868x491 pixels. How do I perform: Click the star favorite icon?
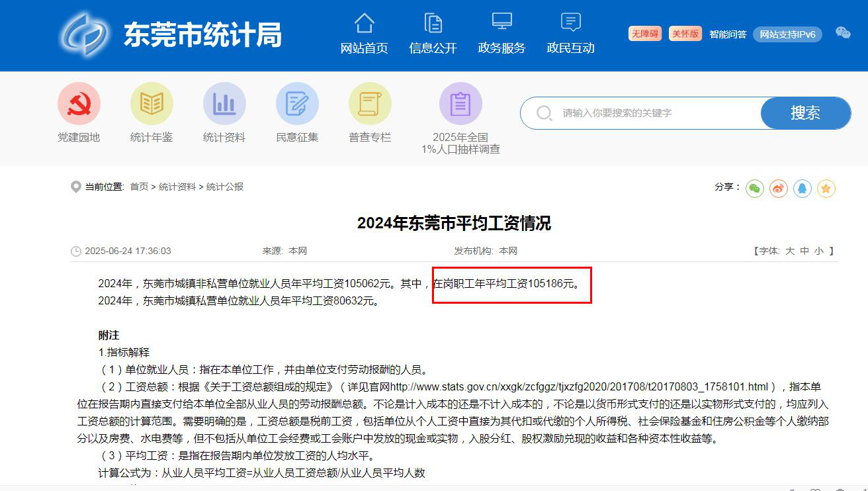tap(826, 189)
